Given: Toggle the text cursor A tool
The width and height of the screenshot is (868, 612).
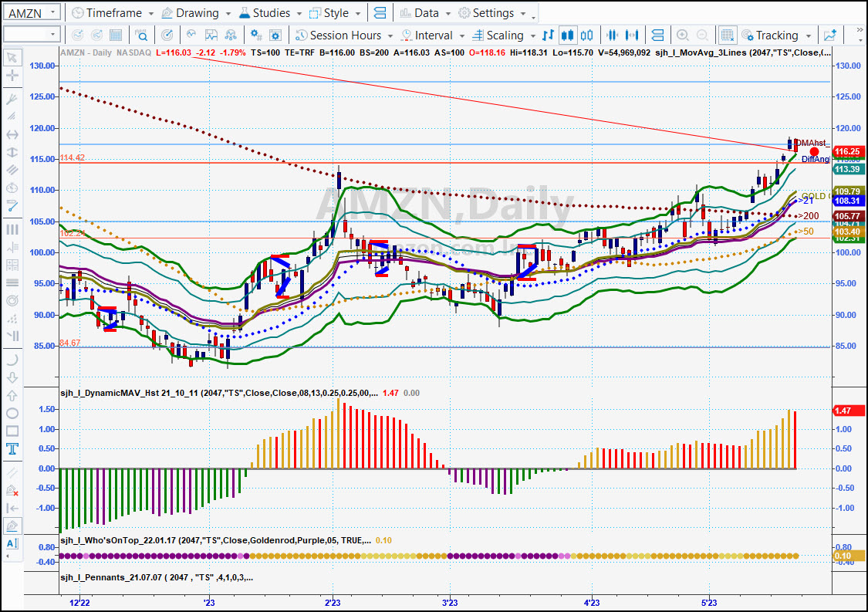Looking at the screenshot, I should click(12, 543).
